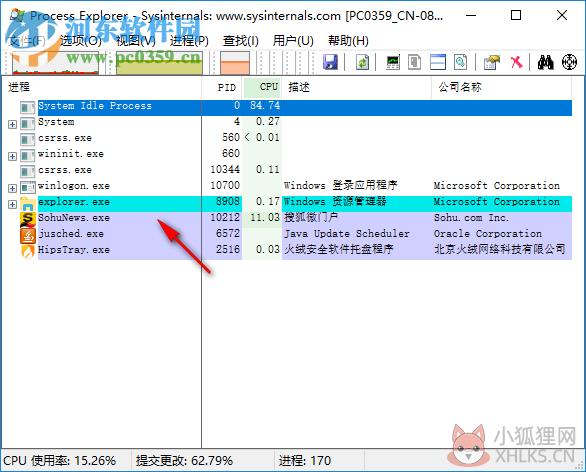Expand the explorer.exe tree node
The width and height of the screenshot is (586, 472).
(x=12, y=204)
